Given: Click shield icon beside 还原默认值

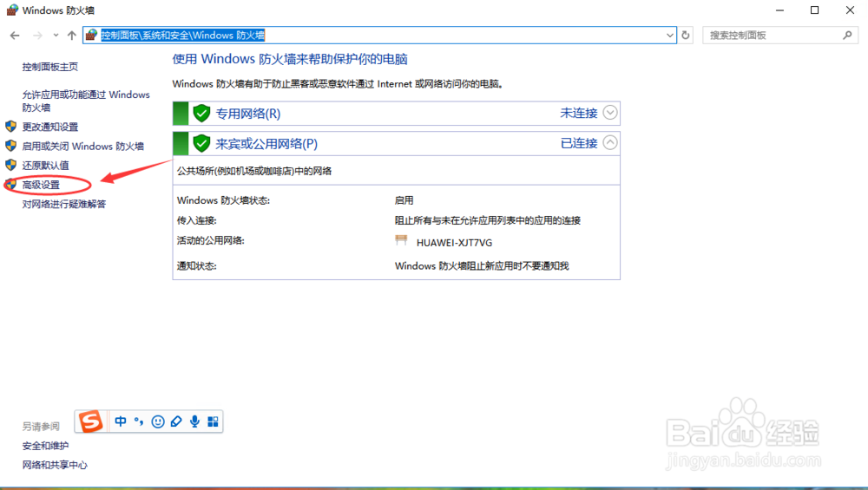Looking at the screenshot, I should [10, 165].
